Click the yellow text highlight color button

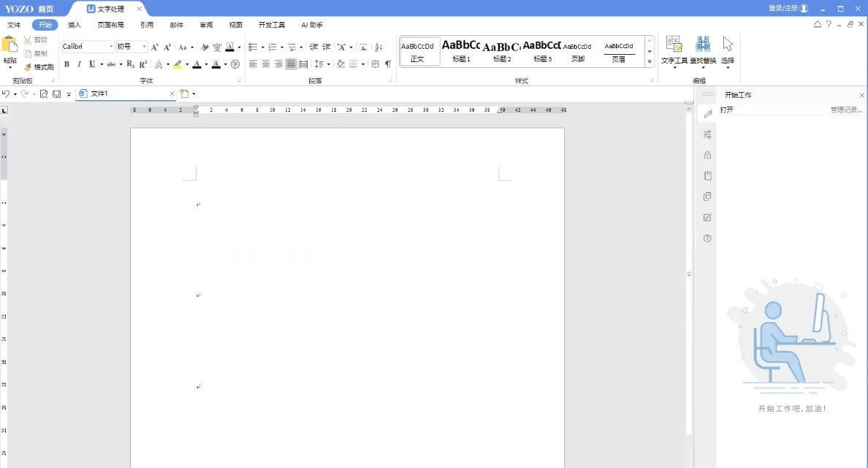pos(178,64)
